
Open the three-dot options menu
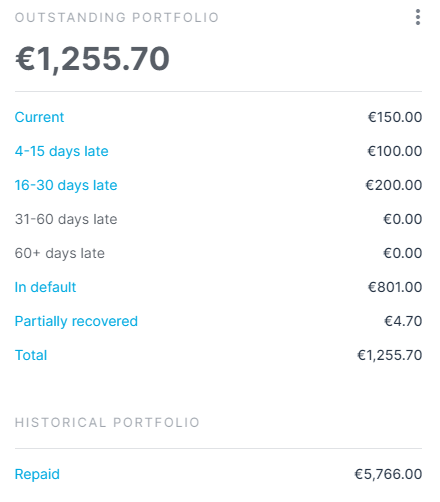click(x=418, y=17)
